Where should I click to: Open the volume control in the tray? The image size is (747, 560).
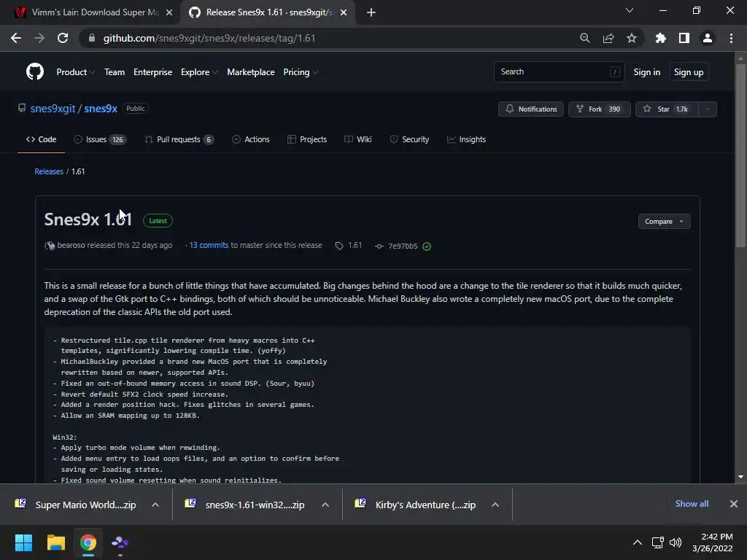click(x=676, y=542)
